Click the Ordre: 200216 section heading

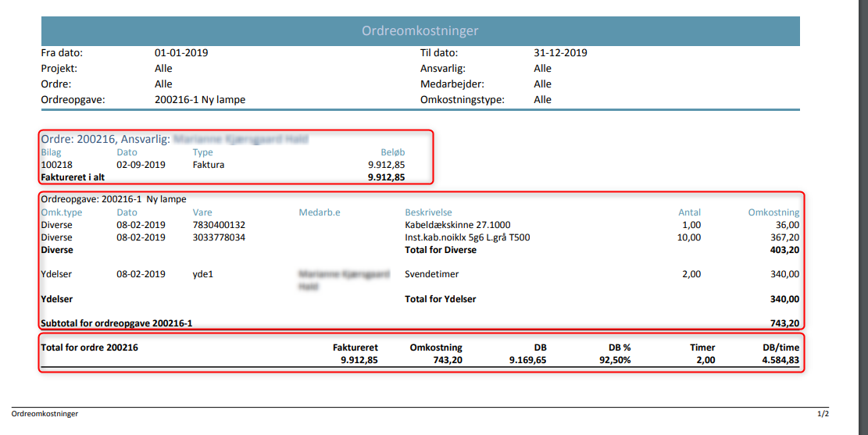[104, 139]
